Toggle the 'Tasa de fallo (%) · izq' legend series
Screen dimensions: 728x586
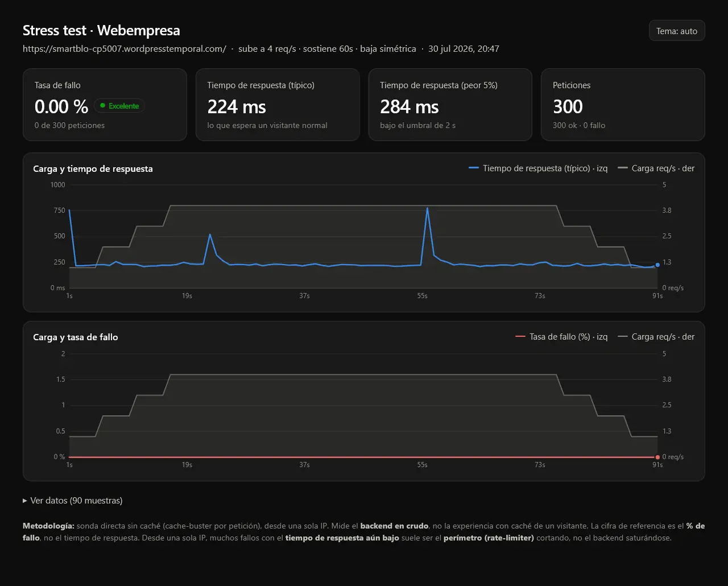tap(561, 337)
